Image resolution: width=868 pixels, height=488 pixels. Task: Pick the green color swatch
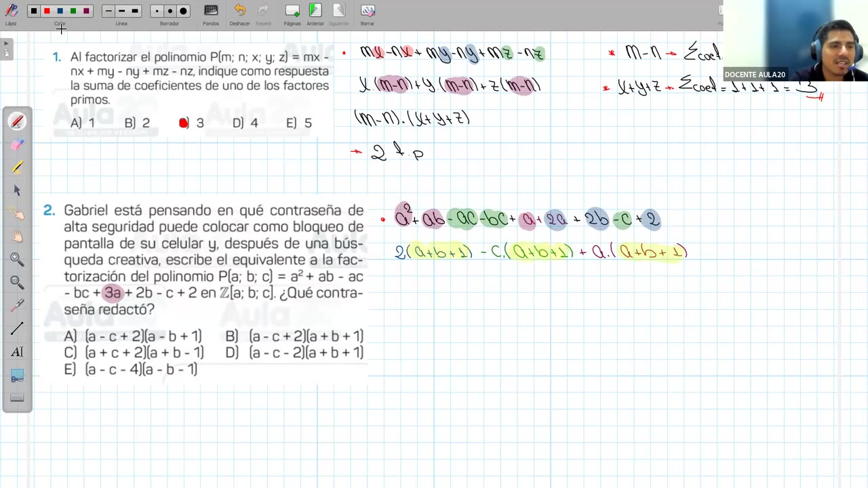click(x=73, y=11)
